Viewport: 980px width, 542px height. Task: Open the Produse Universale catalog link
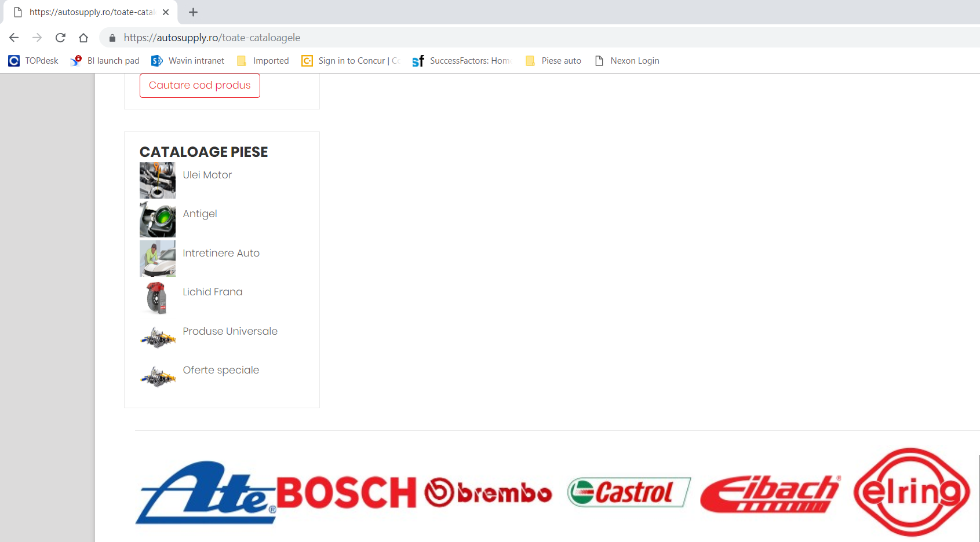(x=230, y=331)
